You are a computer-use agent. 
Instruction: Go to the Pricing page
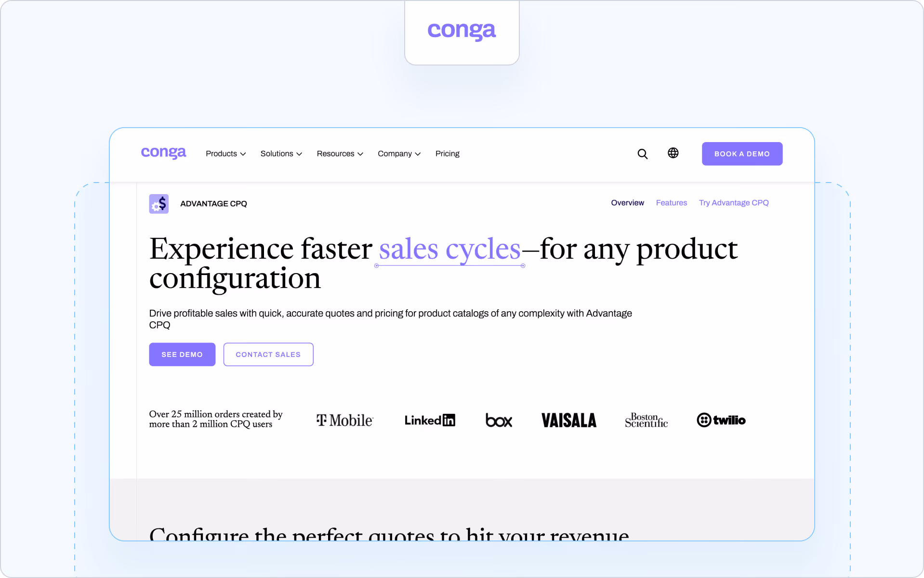click(447, 154)
